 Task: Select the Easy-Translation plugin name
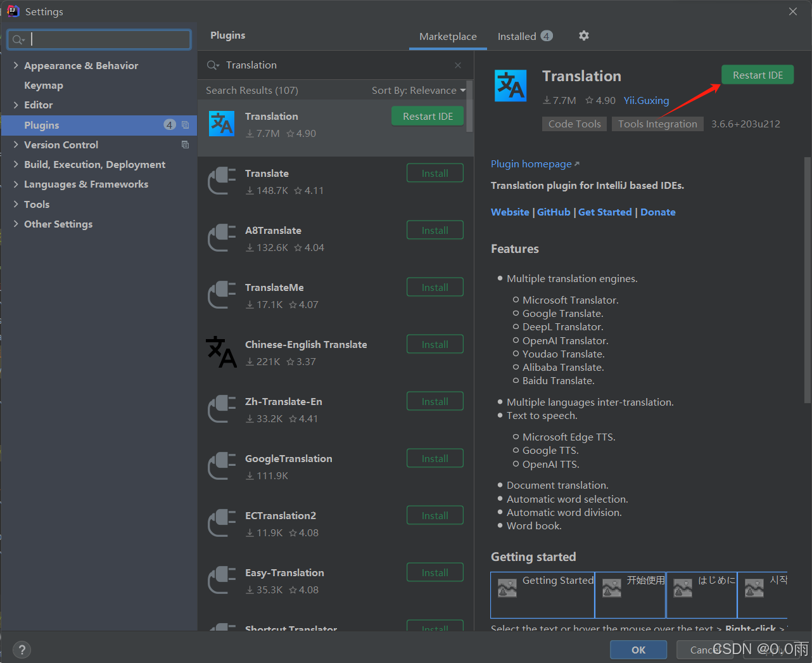coord(284,572)
